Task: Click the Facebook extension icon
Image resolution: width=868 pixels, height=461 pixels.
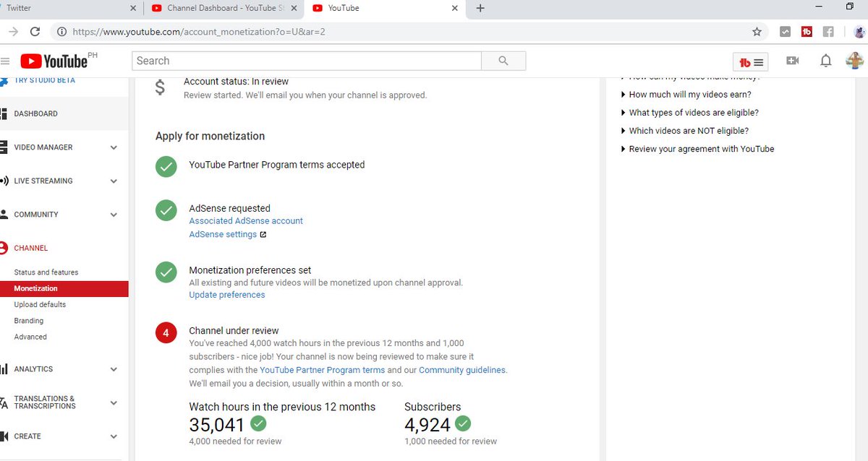Action: pyautogui.click(x=828, y=32)
